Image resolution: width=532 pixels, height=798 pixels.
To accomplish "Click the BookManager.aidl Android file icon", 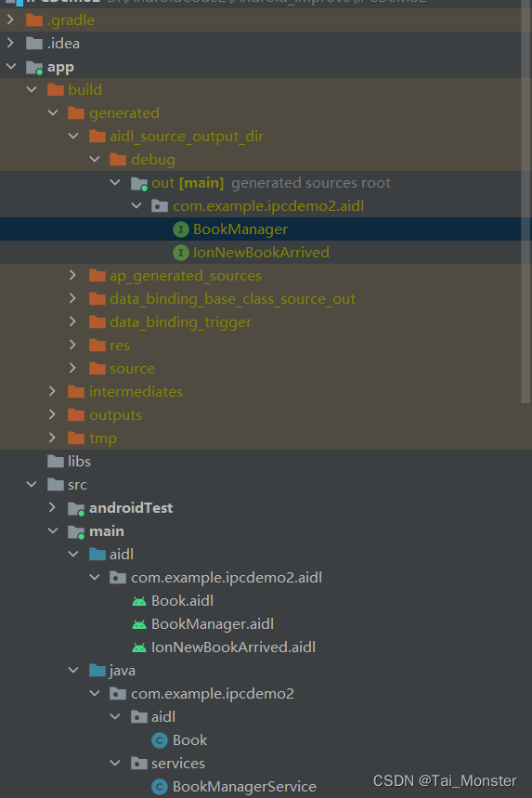I will [139, 624].
